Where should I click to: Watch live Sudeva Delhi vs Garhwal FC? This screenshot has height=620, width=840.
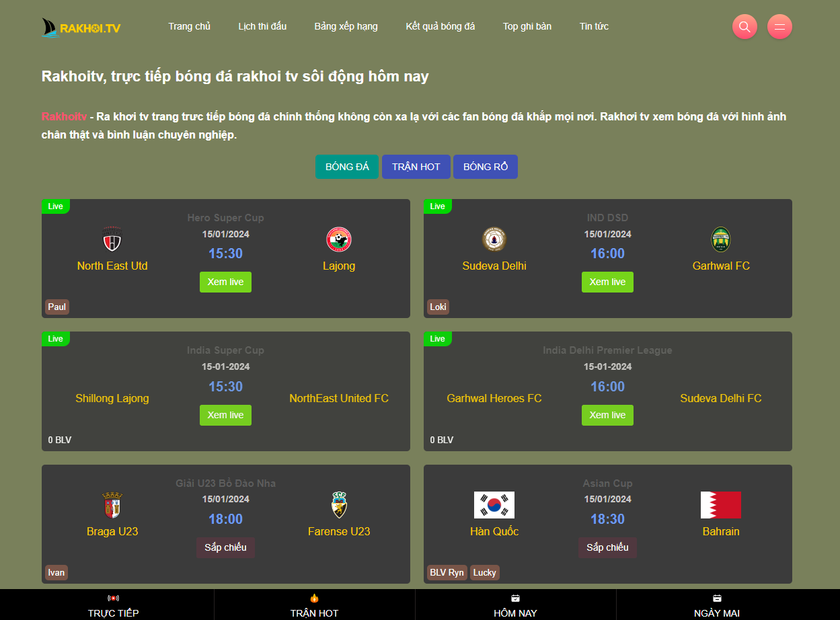(607, 282)
